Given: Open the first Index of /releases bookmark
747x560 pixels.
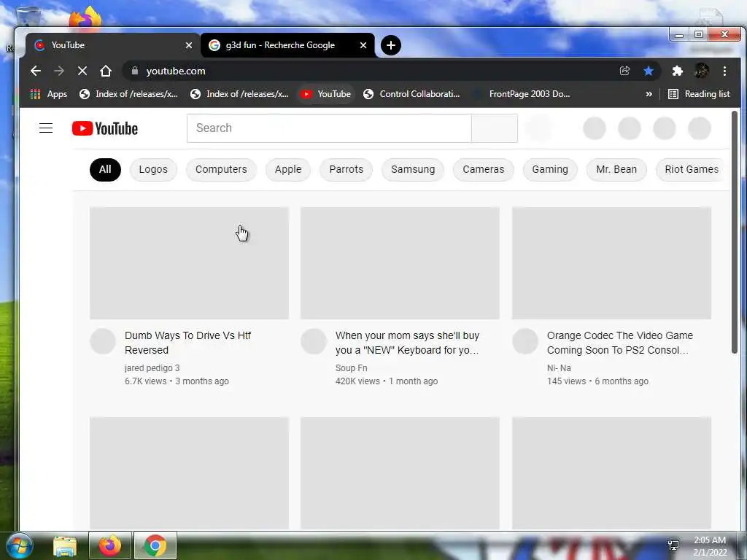Looking at the screenshot, I should click(x=128, y=94).
